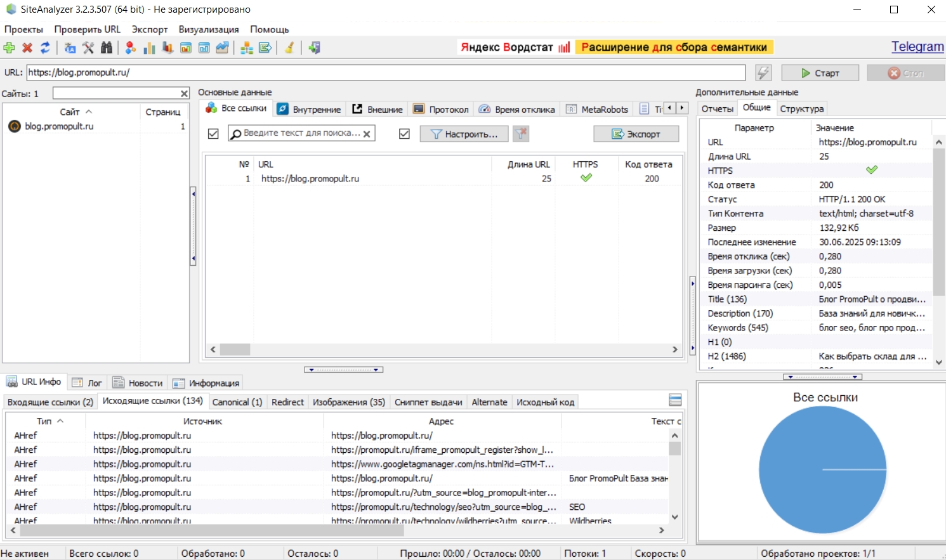The height and width of the screenshot is (560, 946).
Task: Switch to the Изображения (35) tab
Action: pyautogui.click(x=349, y=402)
